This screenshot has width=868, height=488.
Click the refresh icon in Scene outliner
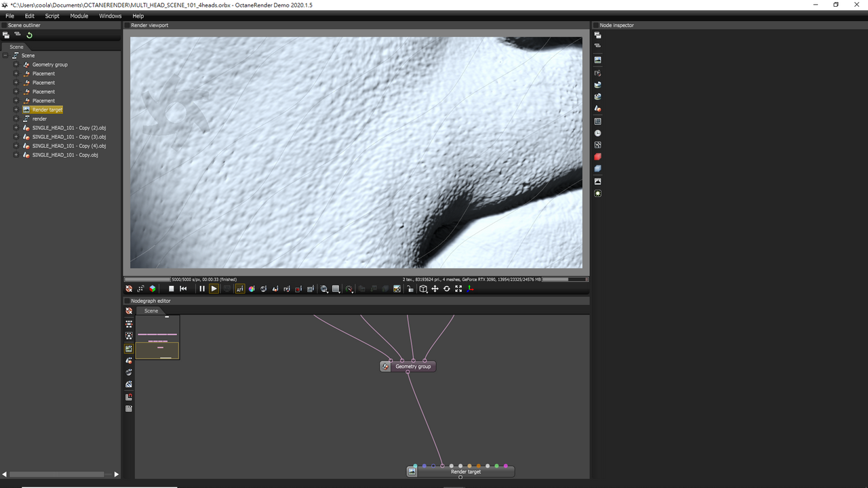29,35
